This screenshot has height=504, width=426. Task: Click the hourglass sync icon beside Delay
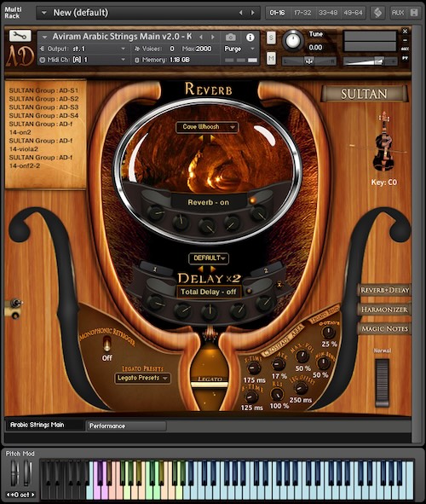(x=279, y=285)
